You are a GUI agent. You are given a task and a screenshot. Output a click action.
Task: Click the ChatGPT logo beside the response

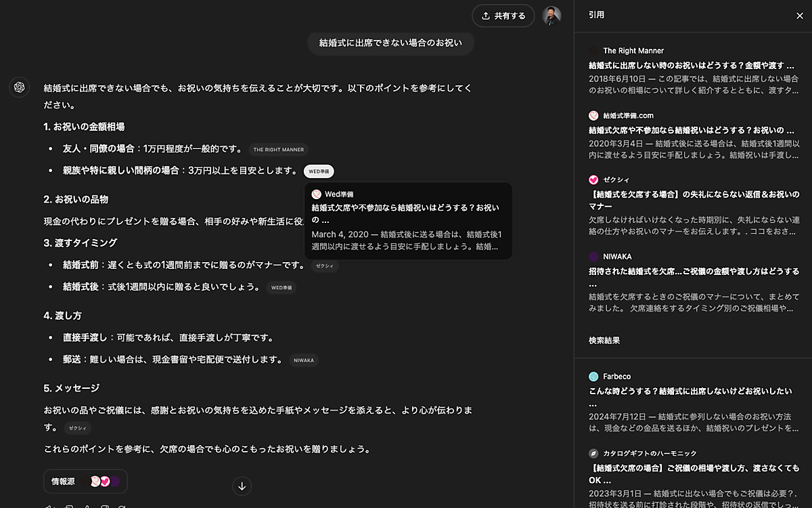[18, 87]
